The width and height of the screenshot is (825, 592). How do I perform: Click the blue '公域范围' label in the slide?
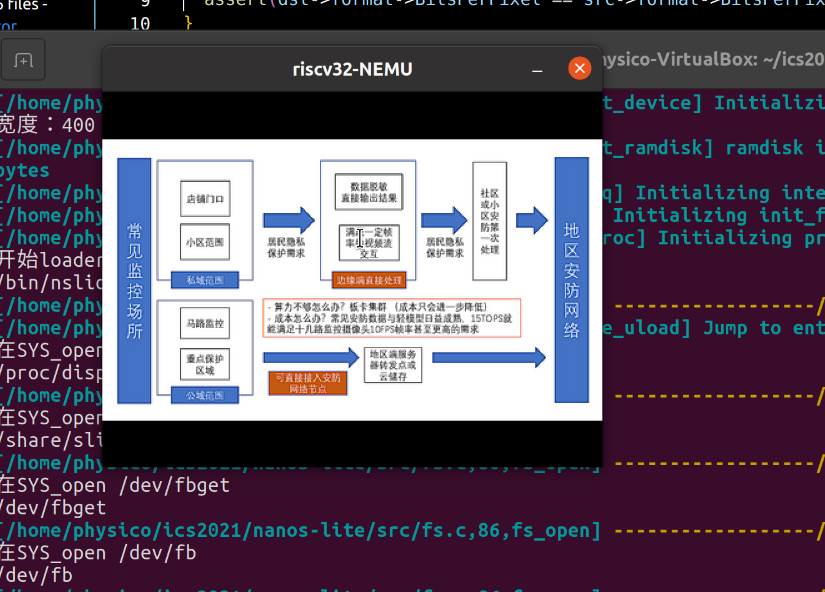[x=205, y=395]
